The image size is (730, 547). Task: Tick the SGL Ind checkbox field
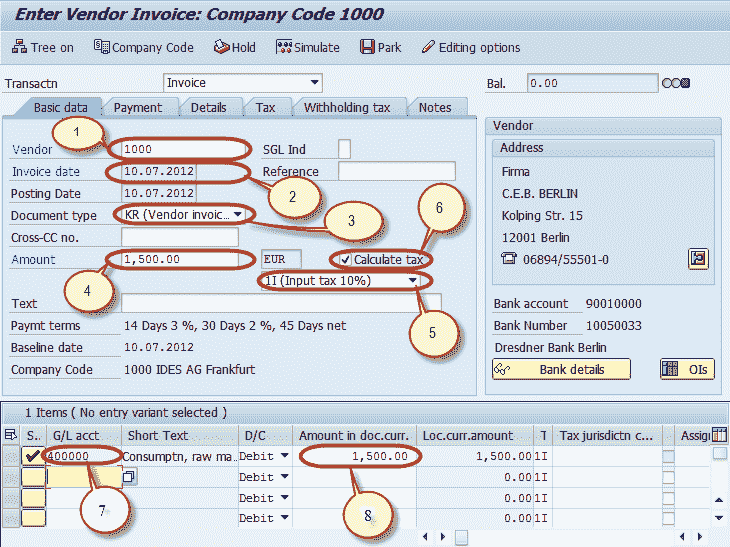pos(345,149)
